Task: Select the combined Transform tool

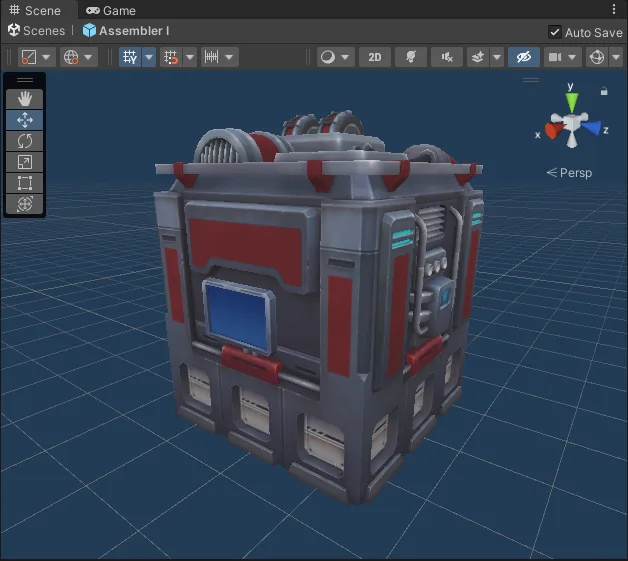Action: click(x=24, y=204)
